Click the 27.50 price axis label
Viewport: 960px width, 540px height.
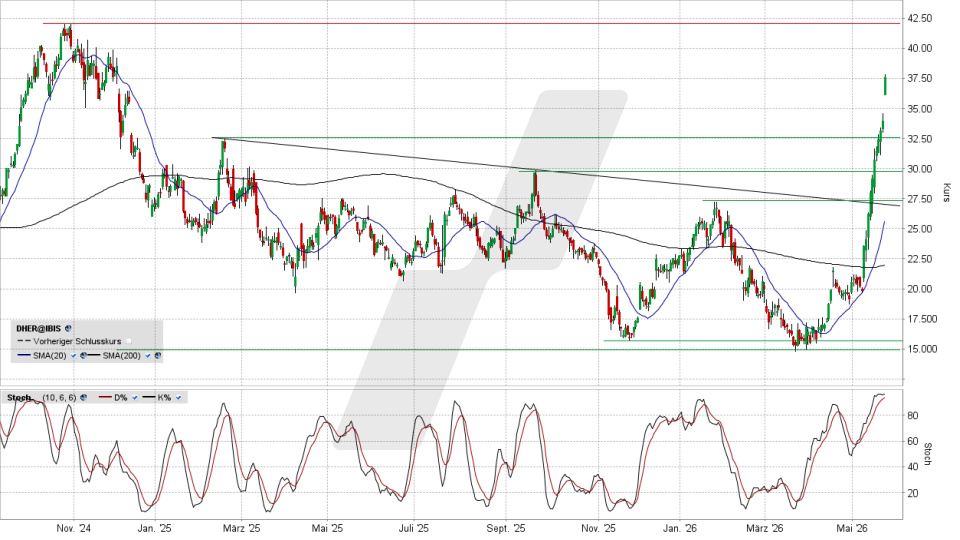pyautogui.click(x=920, y=199)
